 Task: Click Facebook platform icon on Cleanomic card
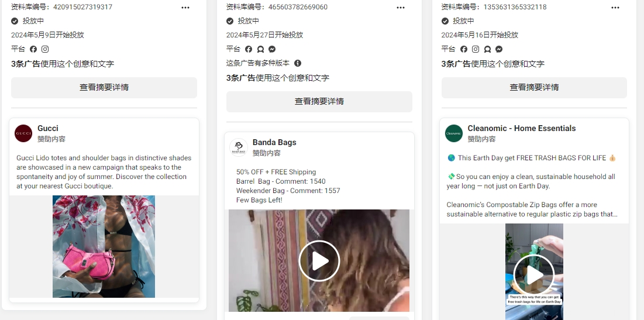pyautogui.click(x=464, y=49)
